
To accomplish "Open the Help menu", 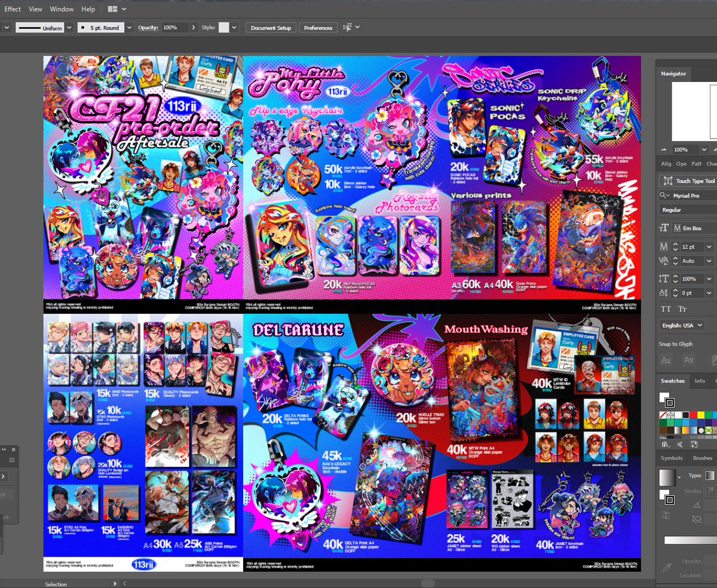I will point(88,9).
